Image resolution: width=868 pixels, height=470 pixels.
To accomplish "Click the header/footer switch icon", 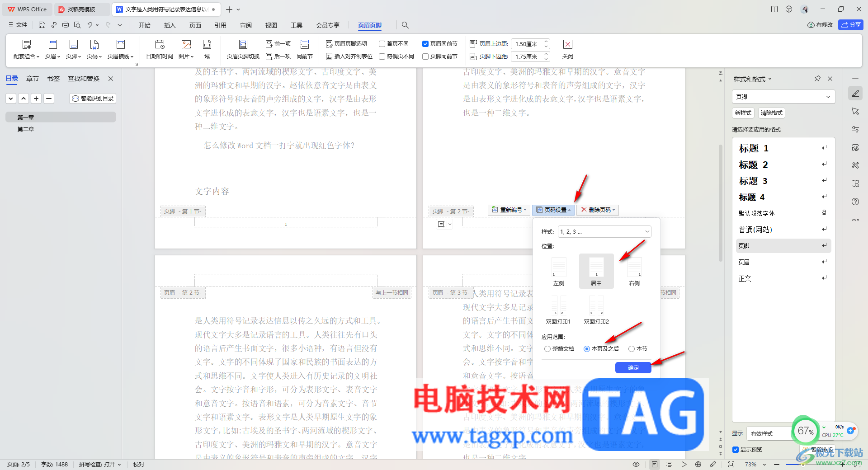I will 243,49.
